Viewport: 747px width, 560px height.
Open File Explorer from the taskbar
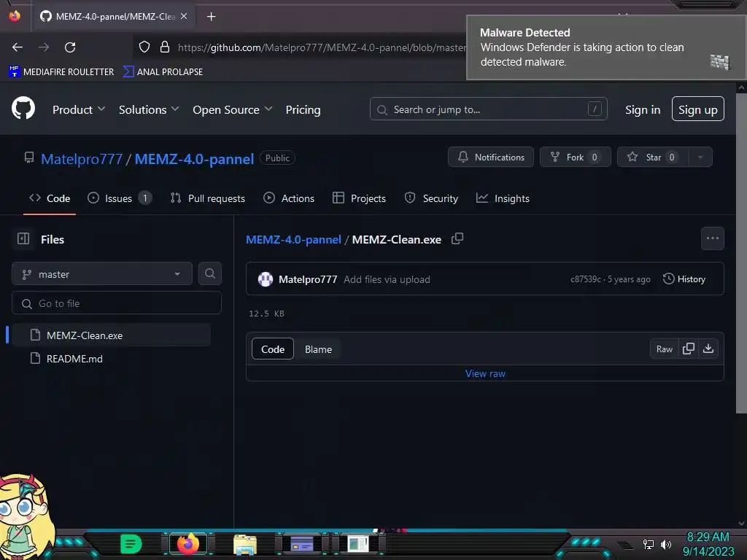pyautogui.click(x=245, y=544)
